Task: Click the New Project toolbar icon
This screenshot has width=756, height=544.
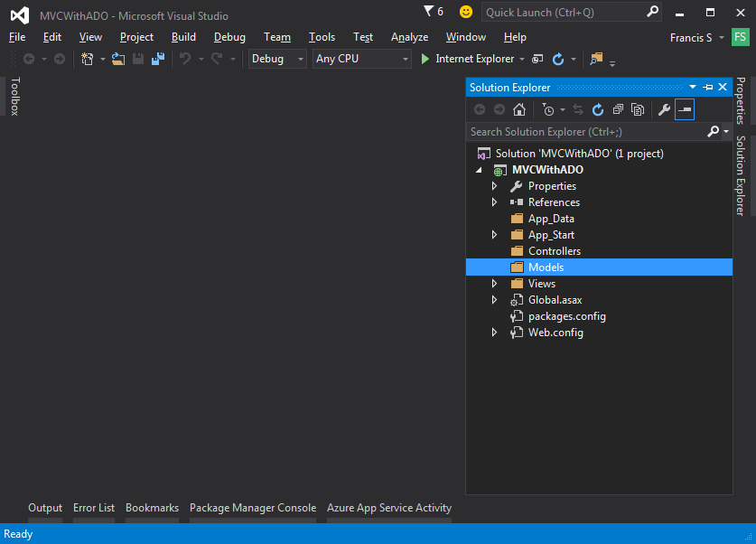Action: [88, 59]
